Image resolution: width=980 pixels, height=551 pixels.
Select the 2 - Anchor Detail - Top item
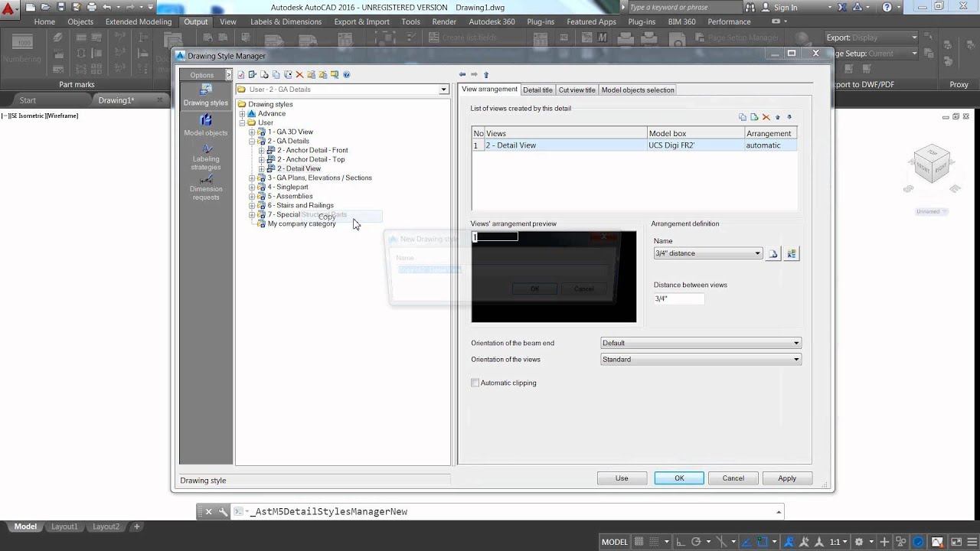click(x=311, y=159)
